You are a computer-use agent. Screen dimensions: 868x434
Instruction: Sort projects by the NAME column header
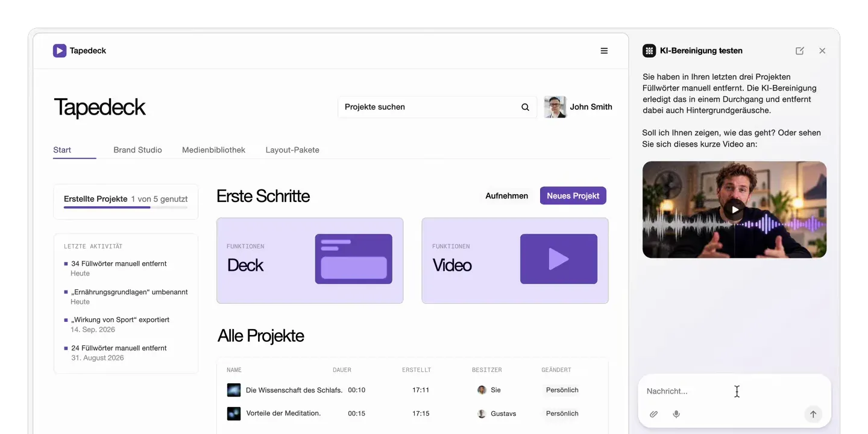(234, 370)
